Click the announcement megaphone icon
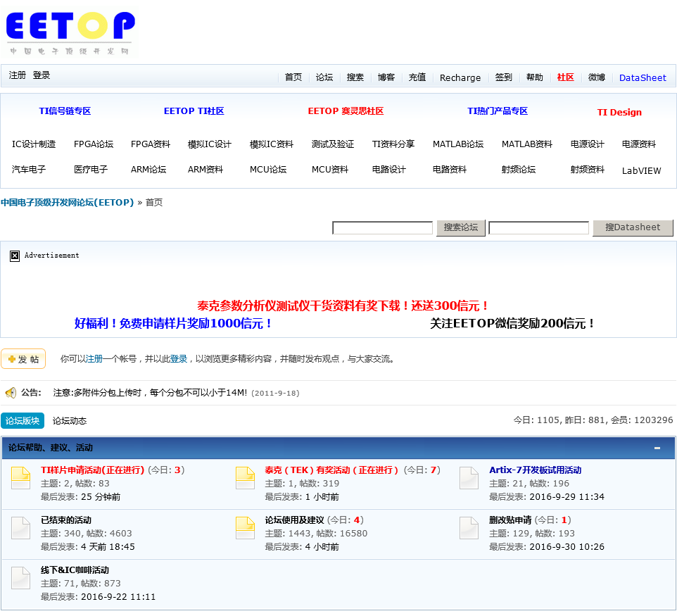The height and width of the screenshot is (616, 677). [x=11, y=393]
